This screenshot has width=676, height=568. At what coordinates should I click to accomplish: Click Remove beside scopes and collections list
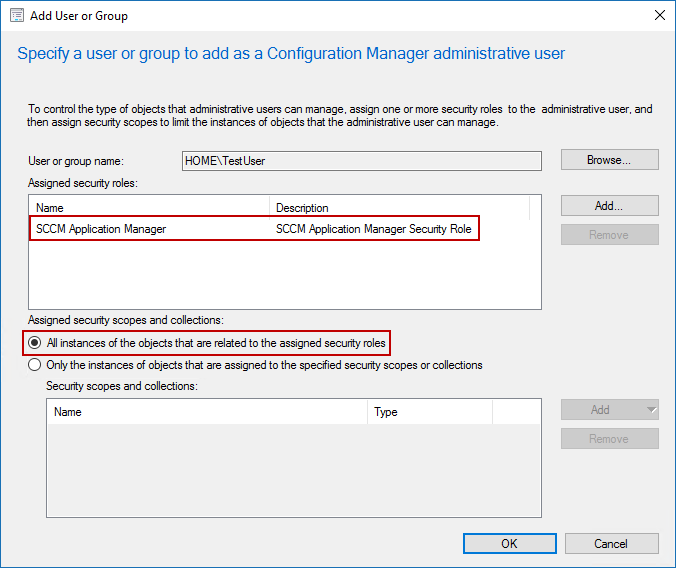(x=609, y=439)
